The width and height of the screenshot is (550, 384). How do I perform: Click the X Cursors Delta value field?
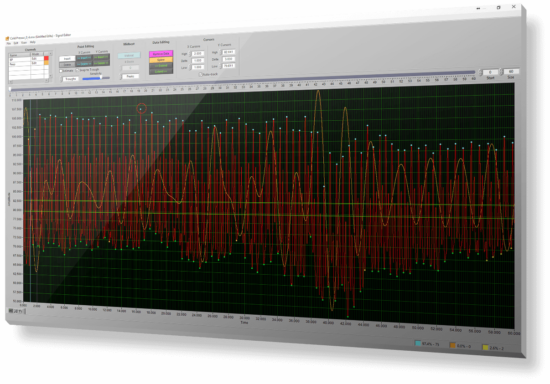[197, 60]
